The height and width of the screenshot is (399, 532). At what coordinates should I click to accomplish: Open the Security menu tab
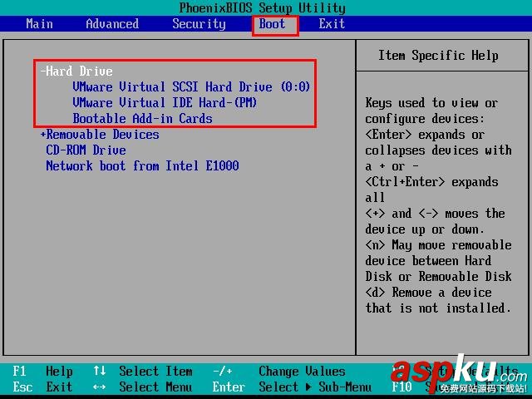click(199, 24)
